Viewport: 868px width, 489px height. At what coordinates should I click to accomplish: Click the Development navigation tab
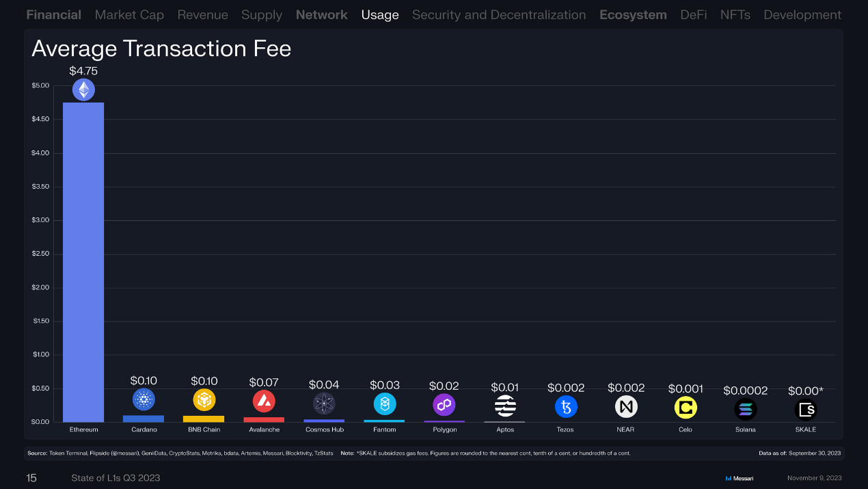(802, 14)
